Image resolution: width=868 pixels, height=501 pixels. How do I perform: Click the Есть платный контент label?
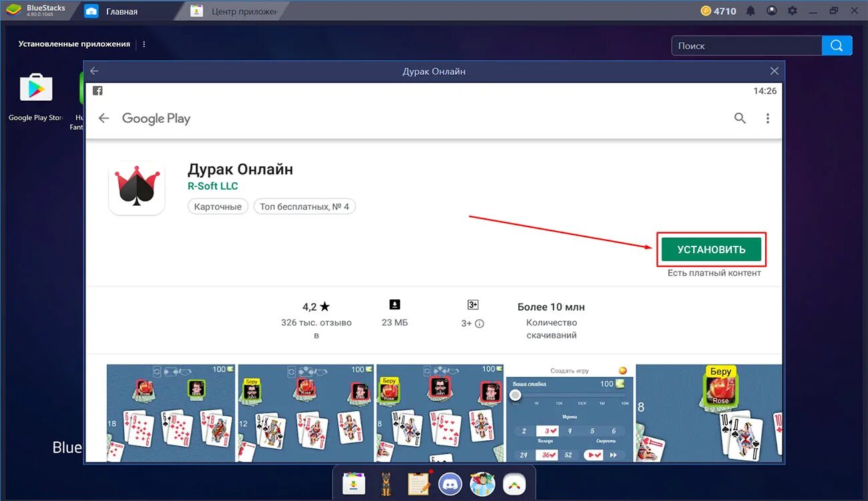(x=714, y=273)
